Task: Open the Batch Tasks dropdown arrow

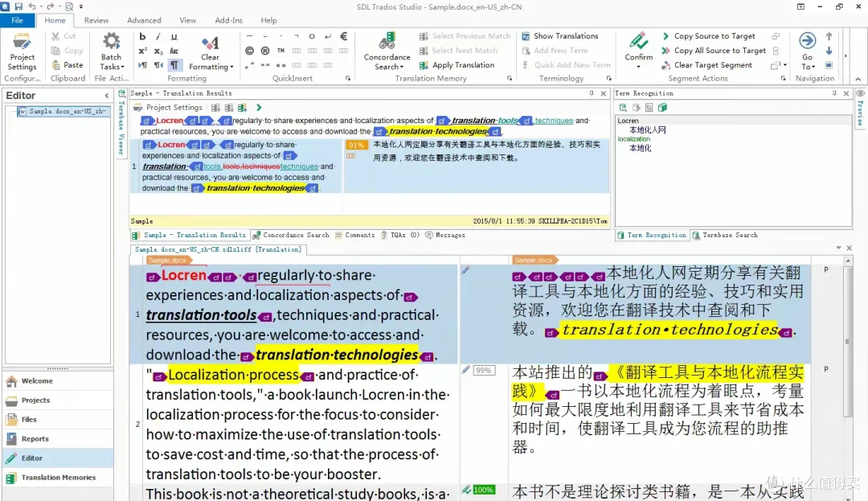Action: [x=123, y=67]
